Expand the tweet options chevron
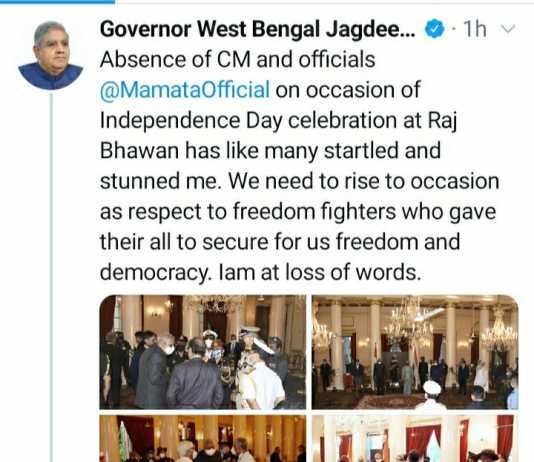The height and width of the screenshot is (462, 534). (508, 30)
